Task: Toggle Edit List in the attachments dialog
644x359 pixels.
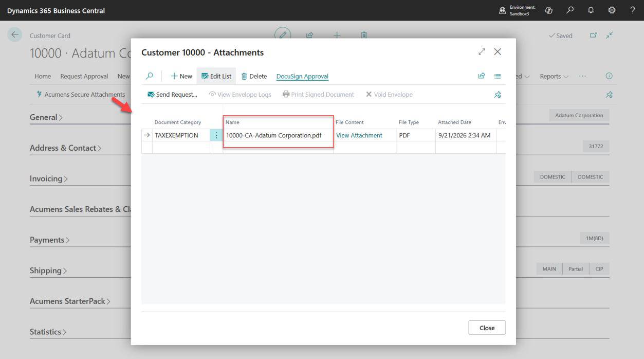Action: pos(216,76)
